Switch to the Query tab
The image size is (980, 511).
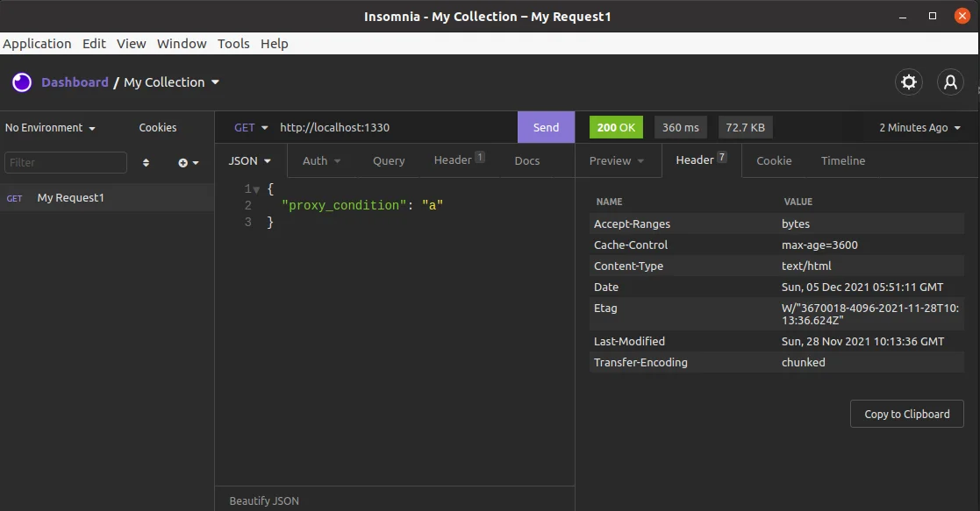coord(389,160)
